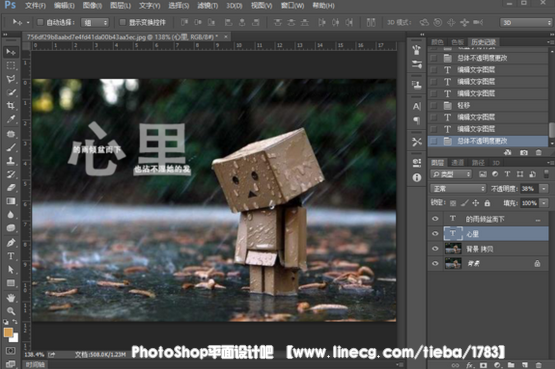Open the opacity 38% dropdown arrow

[x=544, y=189]
